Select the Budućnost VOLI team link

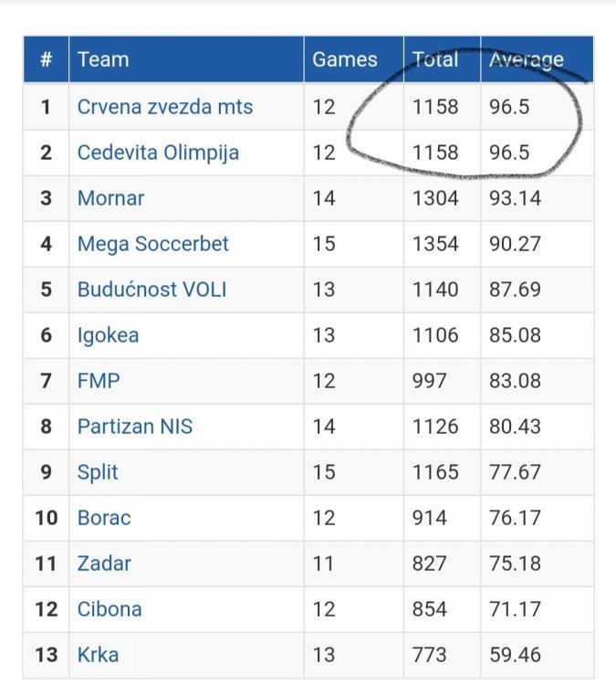(x=151, y=290)
